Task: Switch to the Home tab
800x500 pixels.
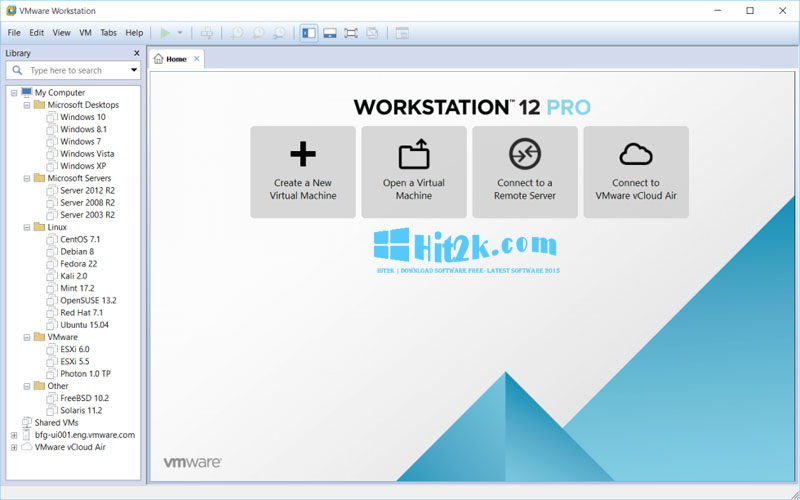Action: tap(177, 59)
